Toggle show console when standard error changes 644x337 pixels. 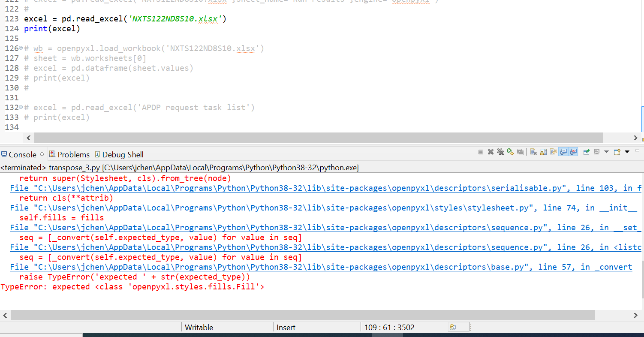tap(573, 151)
